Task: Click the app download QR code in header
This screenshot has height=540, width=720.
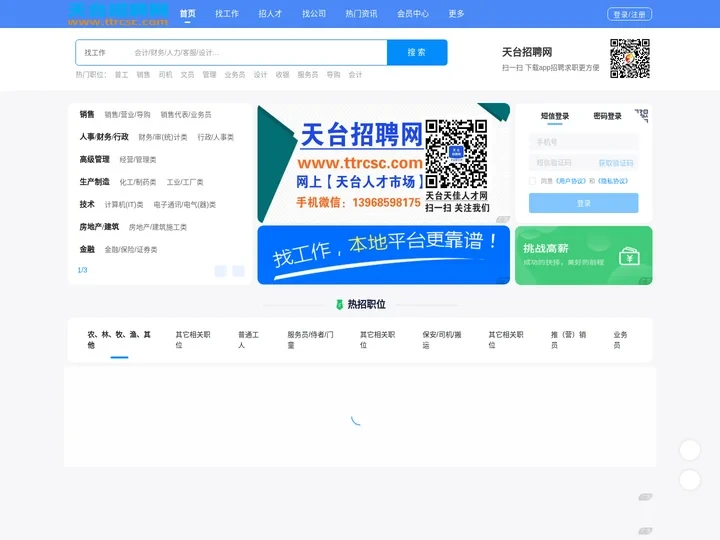Action: point(630,58)
